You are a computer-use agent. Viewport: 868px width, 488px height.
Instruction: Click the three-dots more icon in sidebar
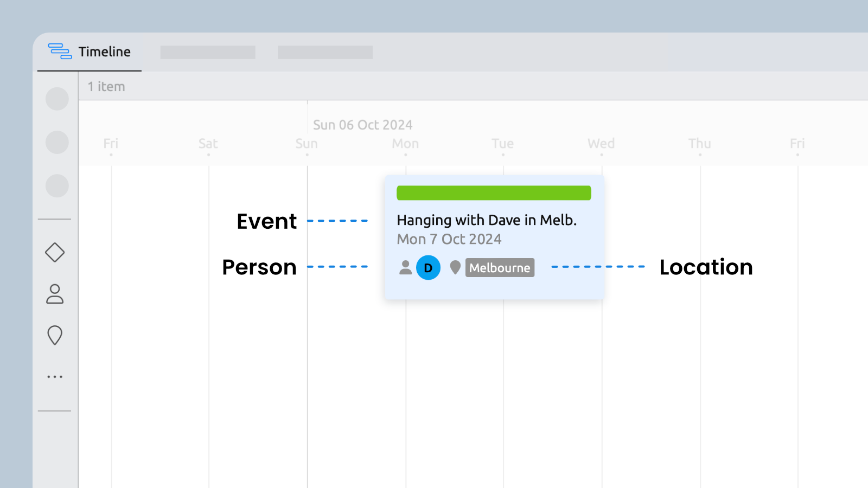pos(55,376)
